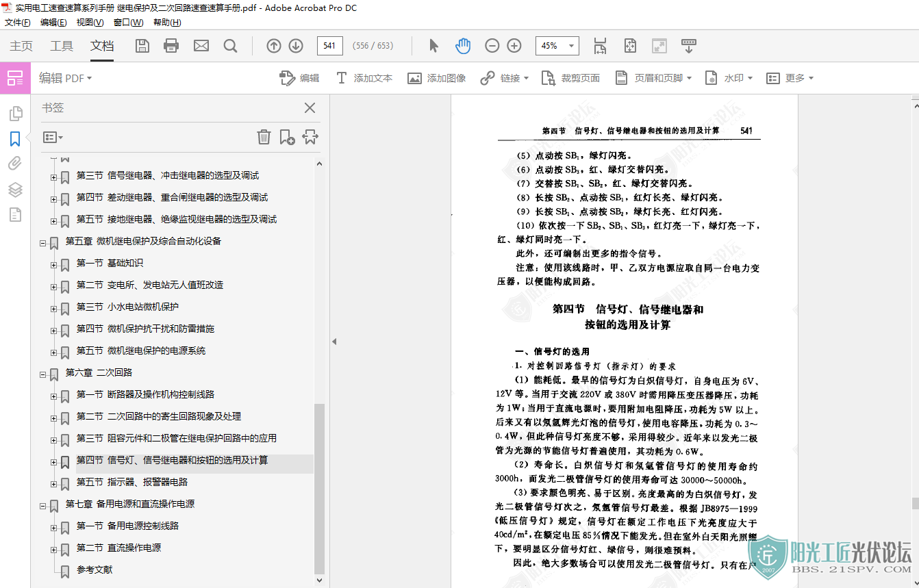Click the email envelope icon
The height and width of the screenshot is (588, 919).
coord(201,46)
